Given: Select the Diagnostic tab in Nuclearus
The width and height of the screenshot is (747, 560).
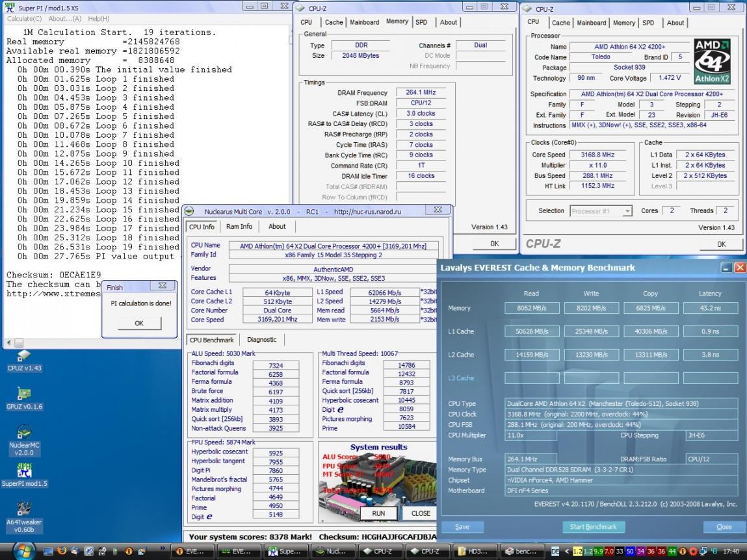Looking at the screenshot, I should [x=261, y=340].
